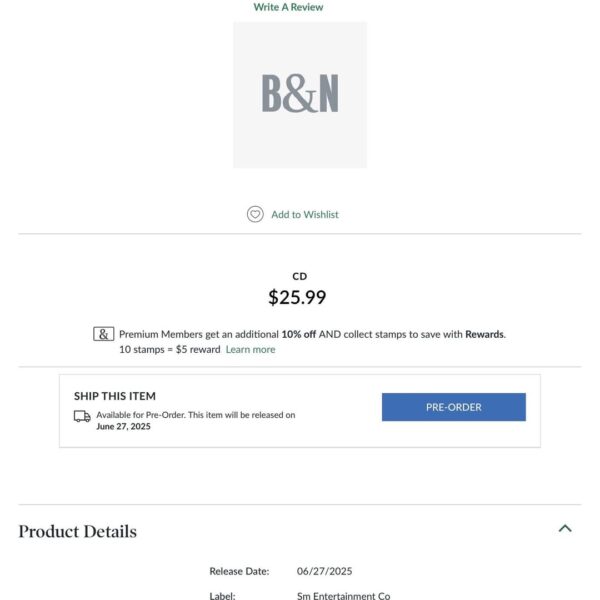This screenshot has height=600, width=600.
Task: Collapse the Product Details section chevron
Action: tap(565, 528)
